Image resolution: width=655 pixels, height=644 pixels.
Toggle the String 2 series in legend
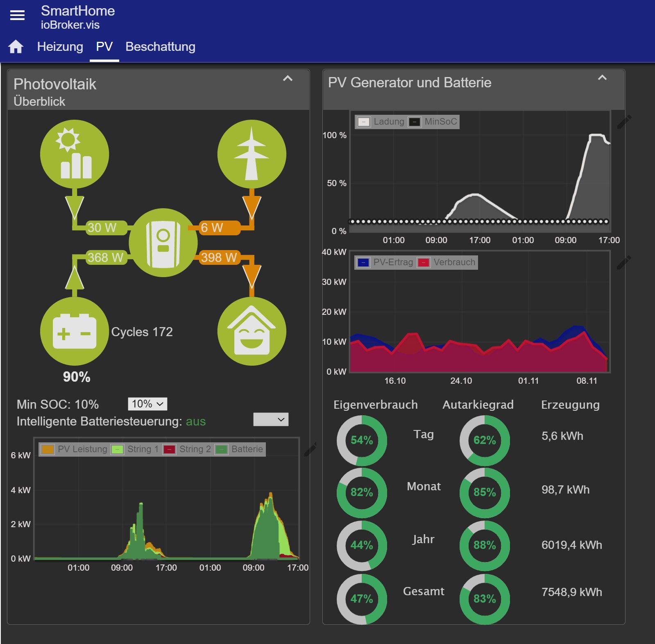[x=187, y=449]
